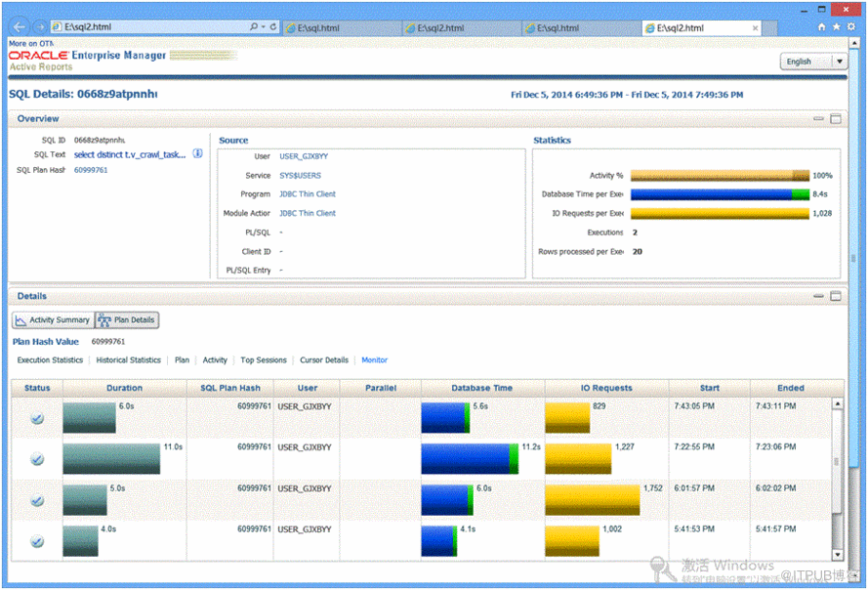Click status checkmark of 7:22:55 PM row
This screenshot has width=868, height=590.
pos(37,459)
